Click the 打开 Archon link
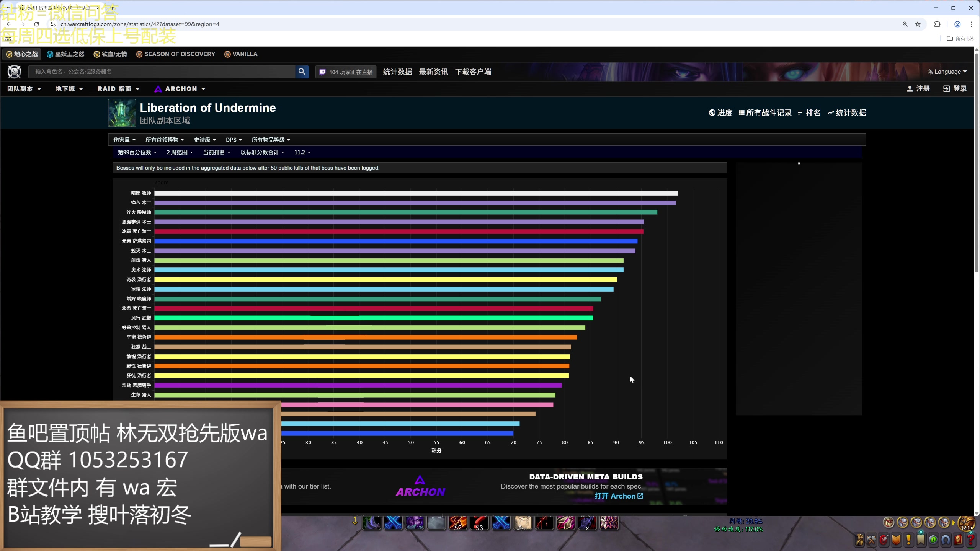Image resolution: width=980 pixels, height=551 pixels. pos(619,496)
